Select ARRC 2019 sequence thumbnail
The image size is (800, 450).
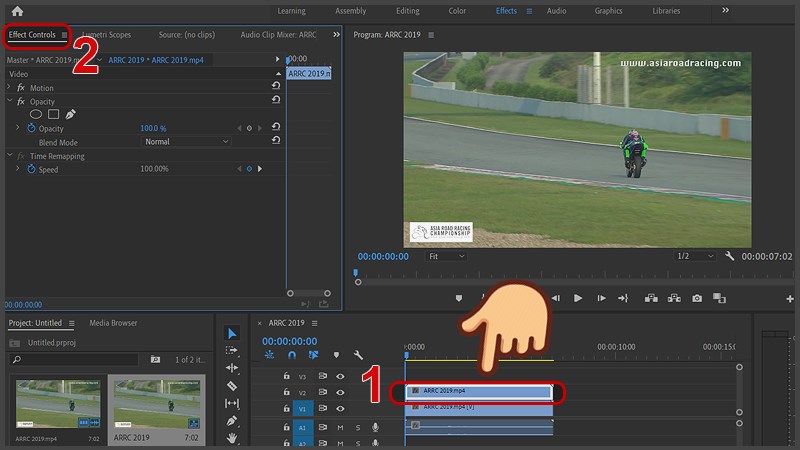click(x=156, y=404)
